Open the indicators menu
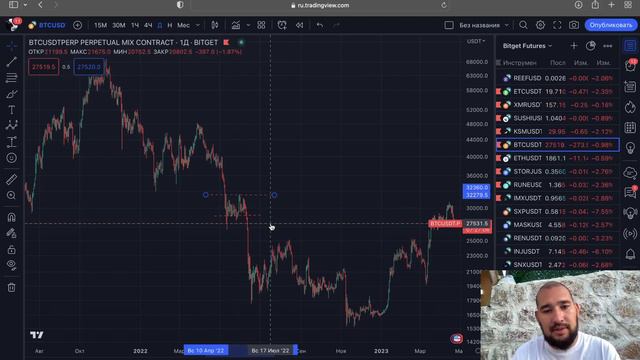The width and height of the screenshot is (640, 360). click(x=236, y=25)
